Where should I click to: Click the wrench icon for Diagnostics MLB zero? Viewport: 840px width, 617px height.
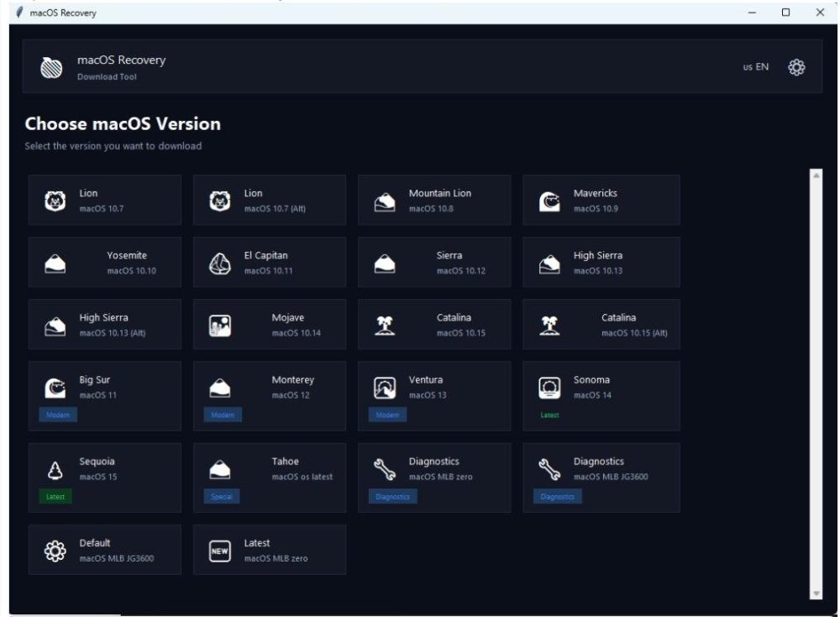[385, 470]
